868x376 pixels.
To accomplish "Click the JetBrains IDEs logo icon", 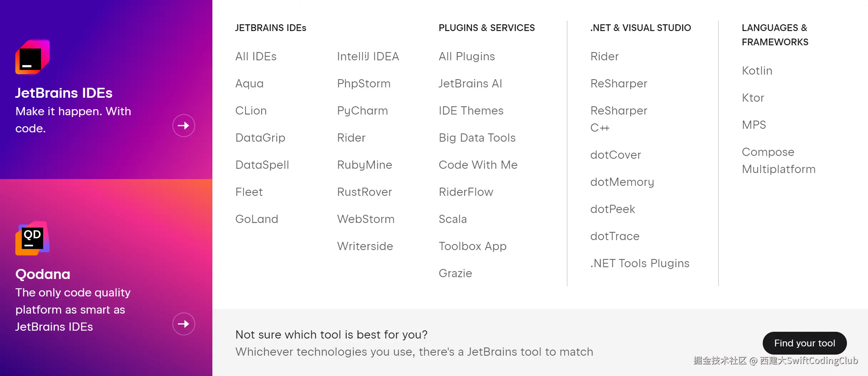I will (x=32, y=57).
